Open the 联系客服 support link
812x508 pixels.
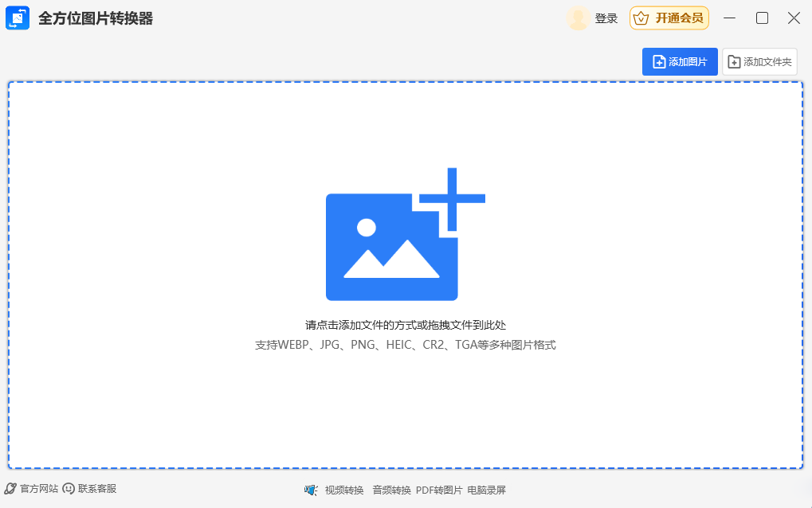[97, 488]
